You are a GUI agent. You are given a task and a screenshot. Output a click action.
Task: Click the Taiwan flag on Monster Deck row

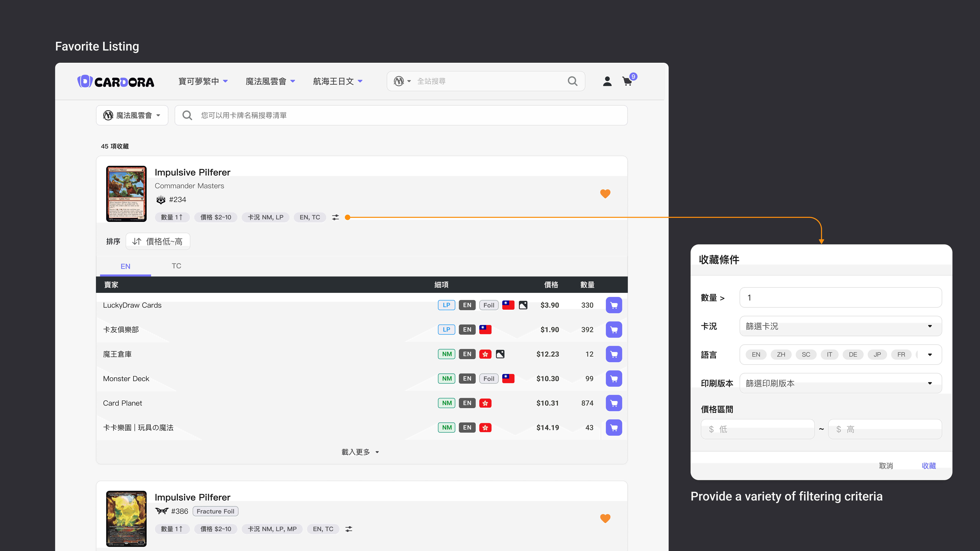tap(508, 378)
